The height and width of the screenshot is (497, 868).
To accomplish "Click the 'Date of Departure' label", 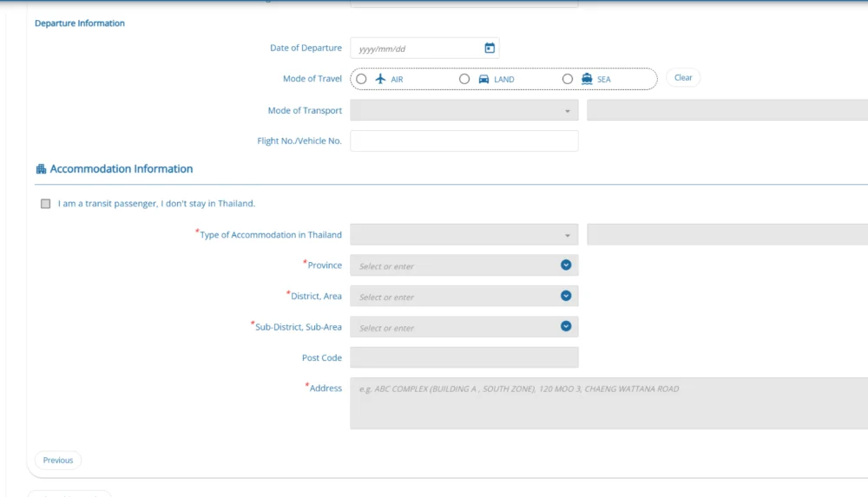I will [306, 49].
